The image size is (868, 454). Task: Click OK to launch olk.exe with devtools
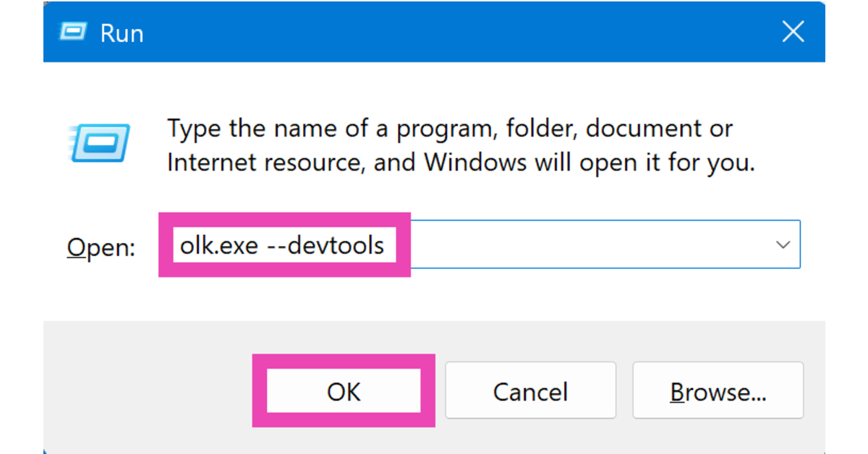(343, 390)
